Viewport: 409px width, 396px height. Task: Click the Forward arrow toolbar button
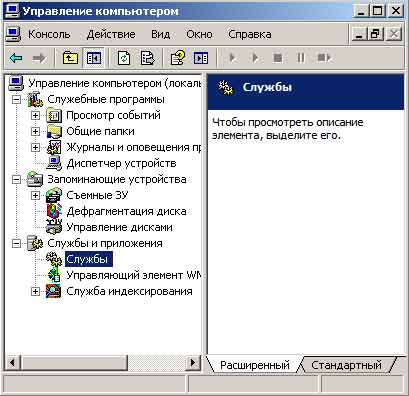pos(38,58)
